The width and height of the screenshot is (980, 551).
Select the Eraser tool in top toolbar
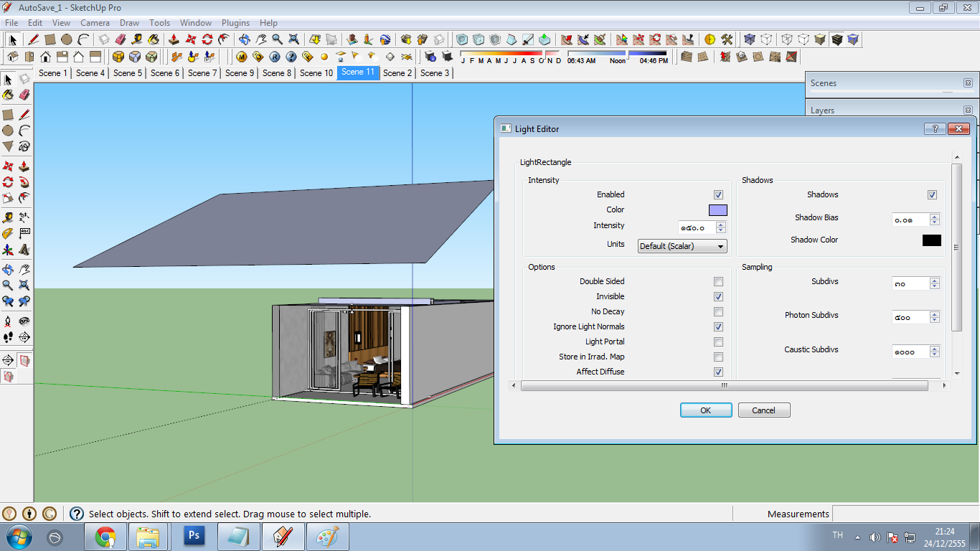tap(120, 39)
